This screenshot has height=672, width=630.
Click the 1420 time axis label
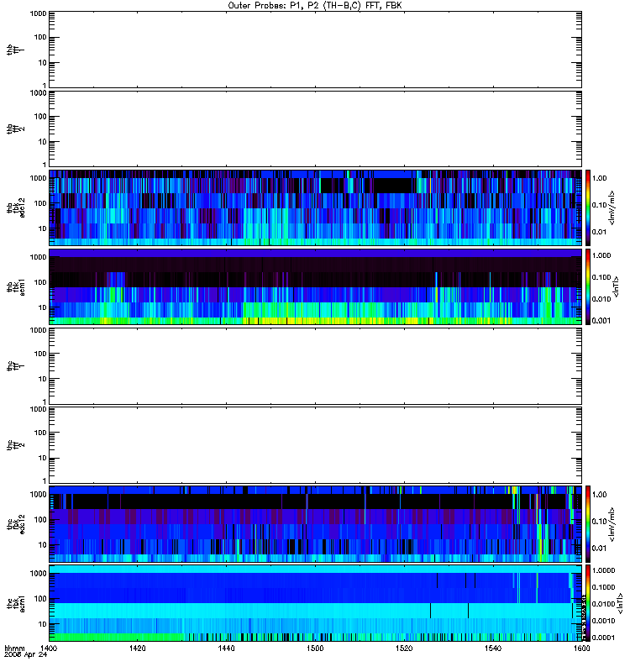(x=137, y=648)
